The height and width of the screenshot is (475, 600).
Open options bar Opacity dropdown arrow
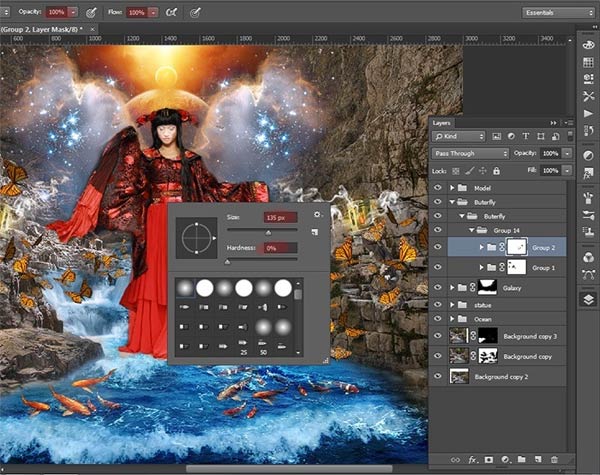(73, 13)
